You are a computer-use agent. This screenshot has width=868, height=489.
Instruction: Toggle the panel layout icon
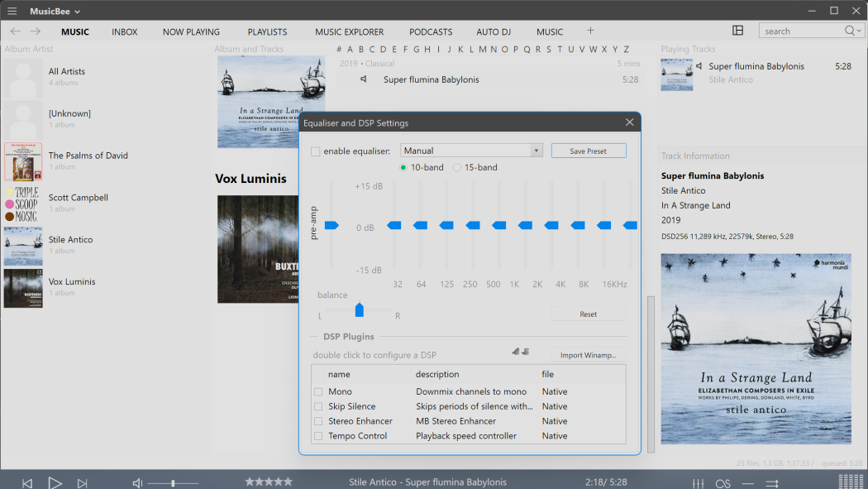pyautogui.click(x=738, y=31)
